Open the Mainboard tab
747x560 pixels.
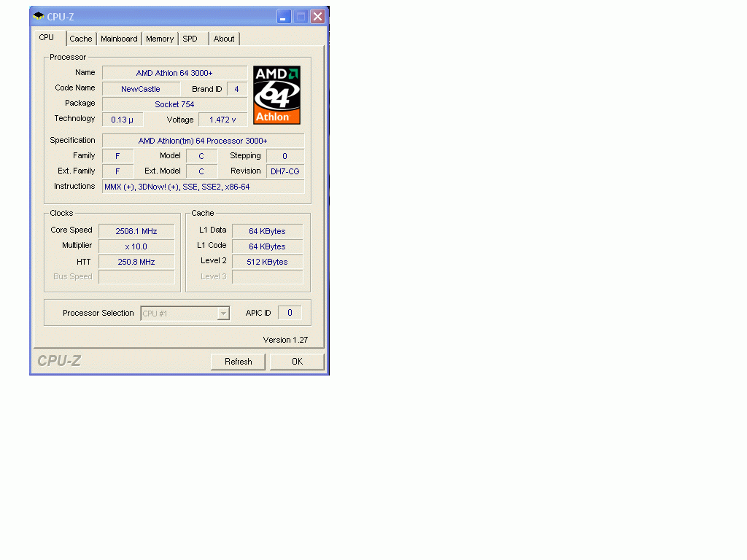coord(119,39)
